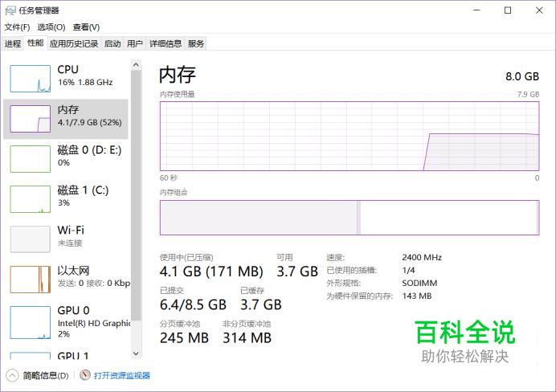Click the resource monitor icon
The image size is (556, 392).
85,375
